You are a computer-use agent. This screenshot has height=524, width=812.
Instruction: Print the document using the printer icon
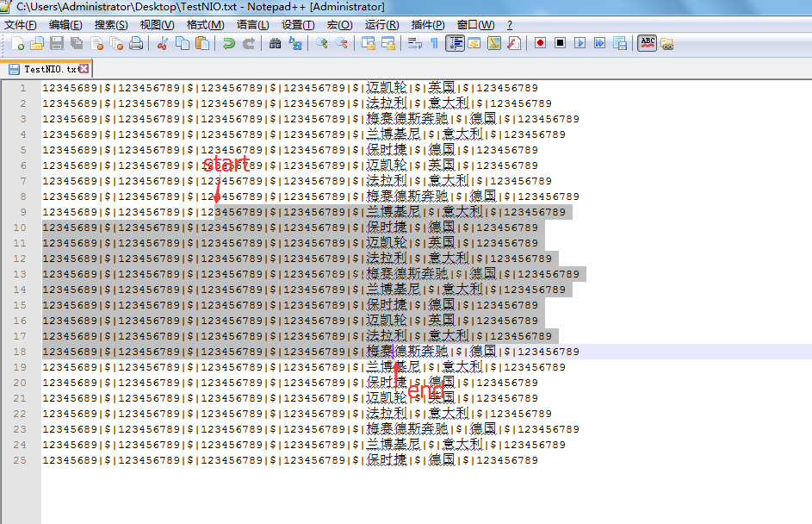[x=136, y=44]
